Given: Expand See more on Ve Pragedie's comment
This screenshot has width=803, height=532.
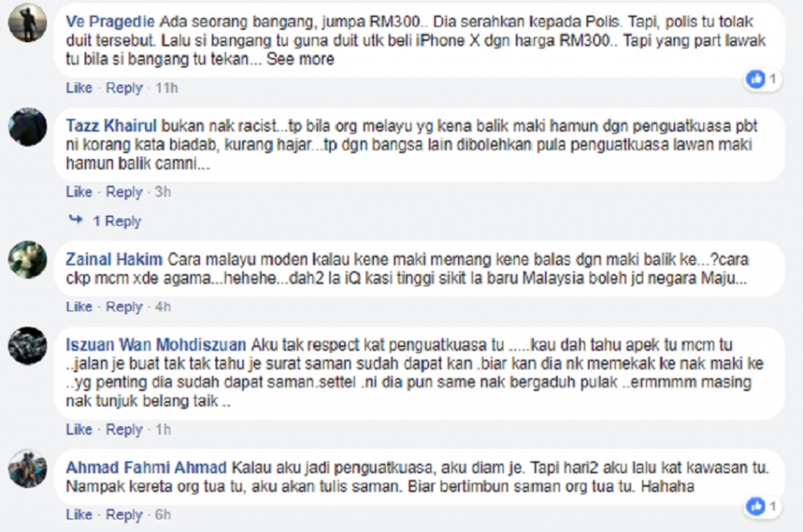Looking at the screenshot, I should coord(300,60).
